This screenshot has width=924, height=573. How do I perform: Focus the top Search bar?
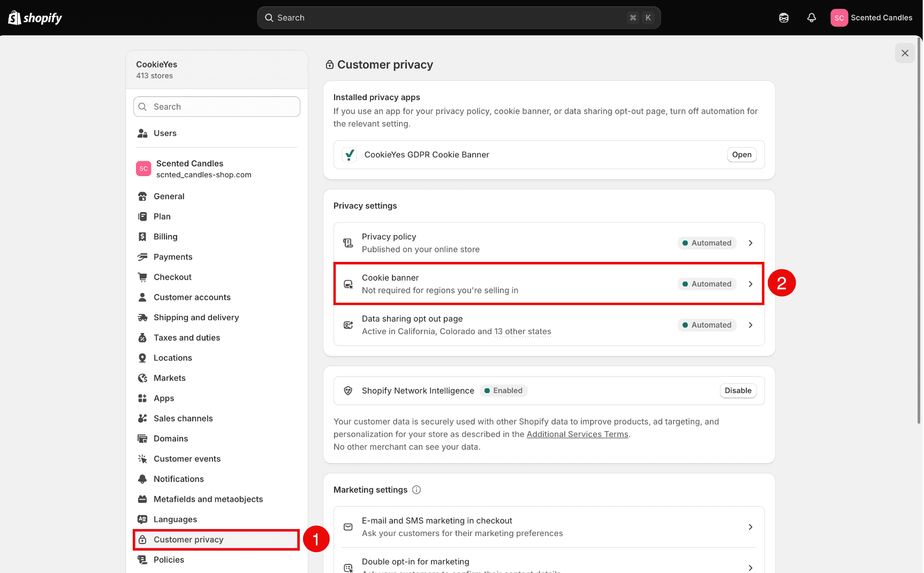click(x=459, y=18)
